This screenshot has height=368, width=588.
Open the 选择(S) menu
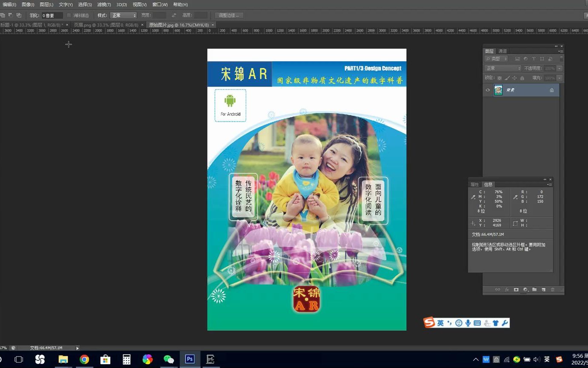(x=85, y=5)
